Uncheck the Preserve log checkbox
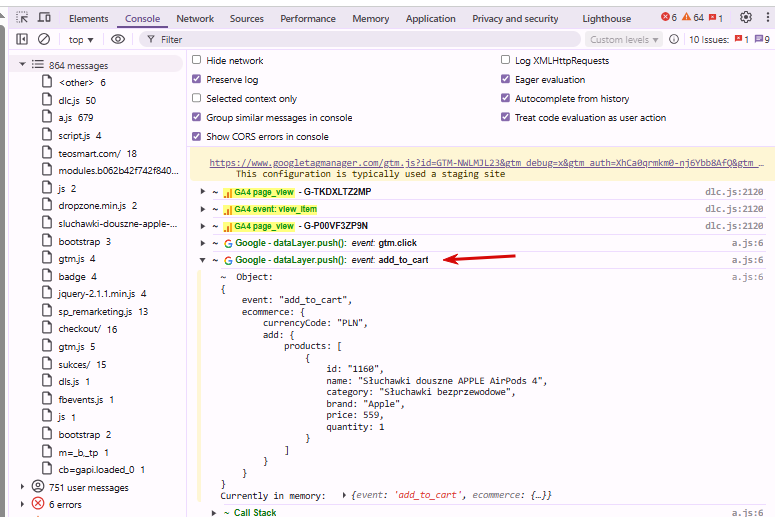This screenshot has width=775, height=517. (x=197, y=80)
